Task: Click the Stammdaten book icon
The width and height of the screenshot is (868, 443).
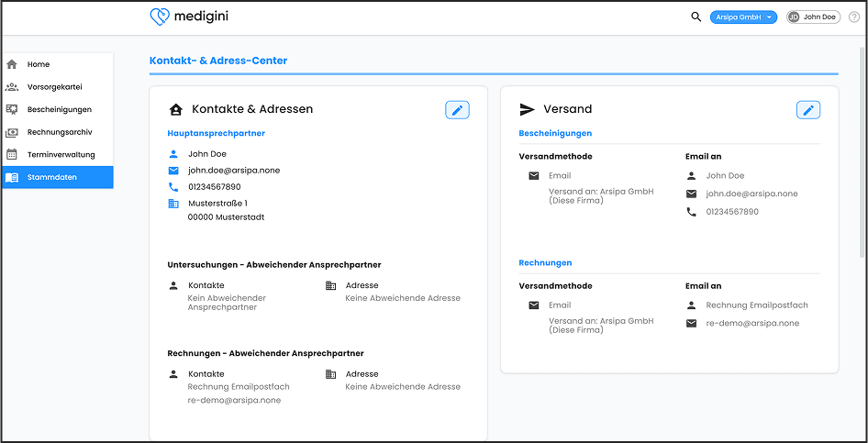Action: (x=12, y=178)
